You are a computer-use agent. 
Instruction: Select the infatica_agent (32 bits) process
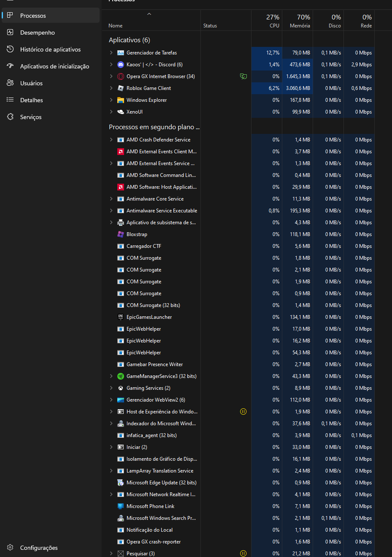pos(238,435)
